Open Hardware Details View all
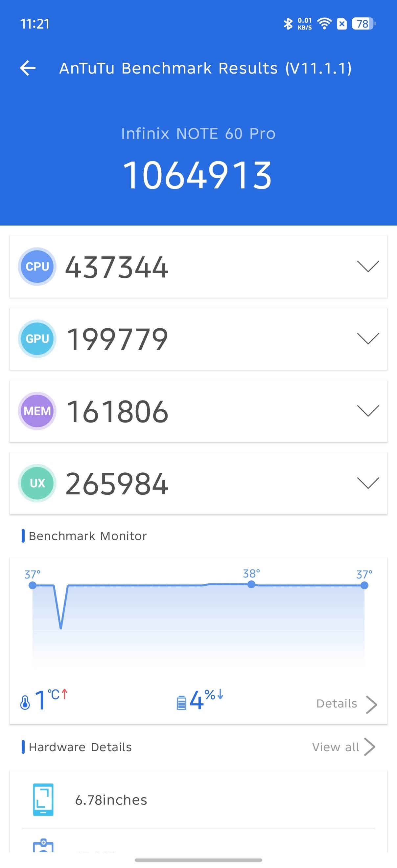This screenshot has height=868, width=397. (x=343, y=747)
